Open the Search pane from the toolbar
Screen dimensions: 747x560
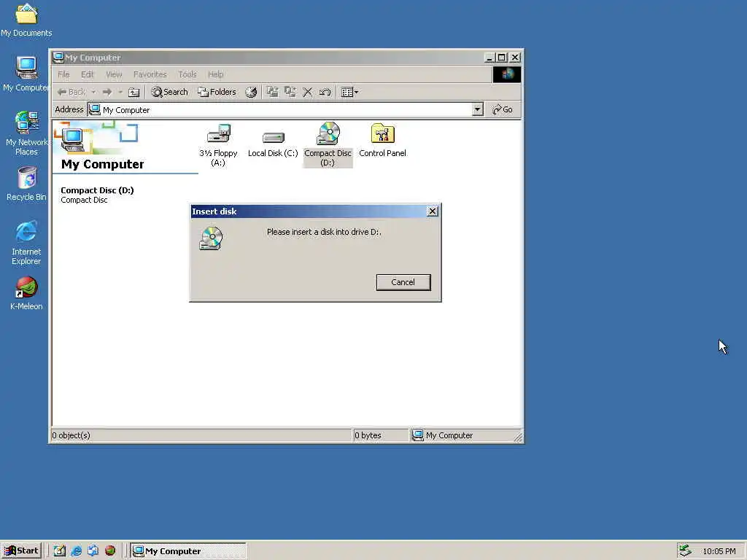point(169,92)
